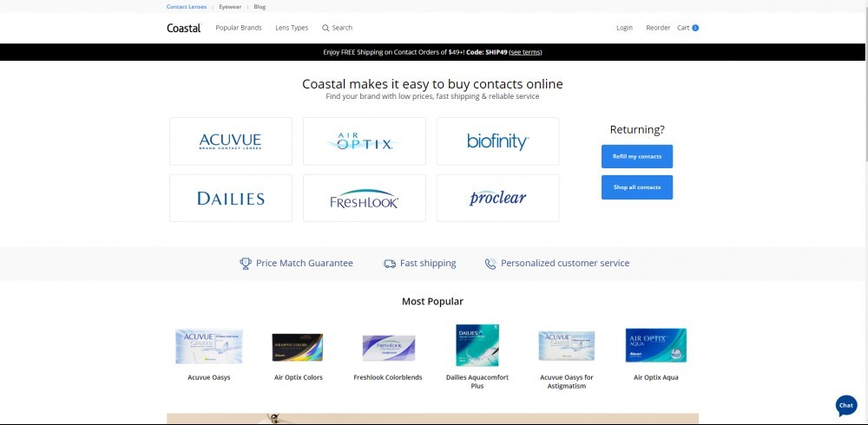This screenshot has width=868, height=425.
Task: Click the 'Air Optix Aqua' product name
Action: click(656, 377)
